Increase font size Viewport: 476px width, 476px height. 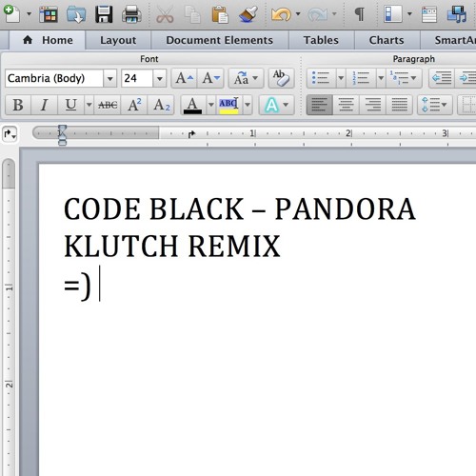(x=184, y=78)
